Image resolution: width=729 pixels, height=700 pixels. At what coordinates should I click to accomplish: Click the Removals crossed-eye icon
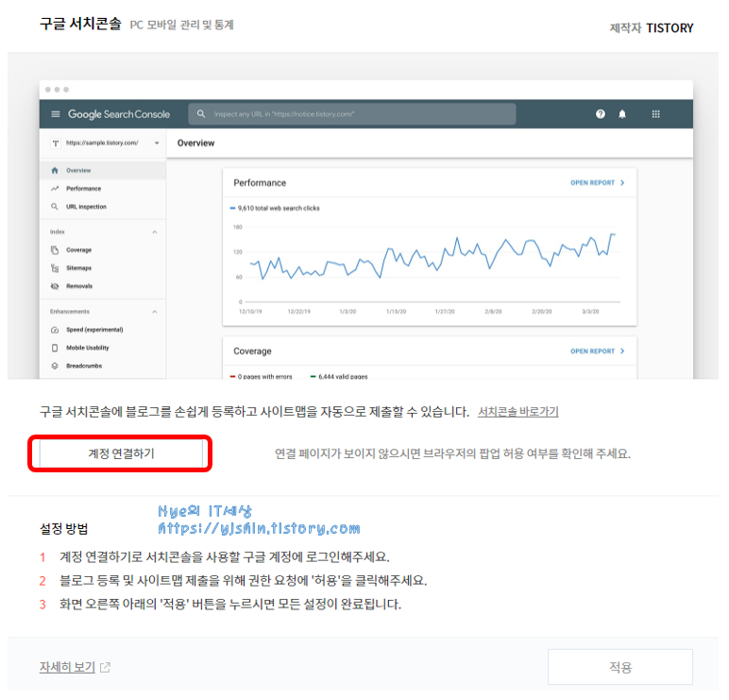(x=55, y=286)
